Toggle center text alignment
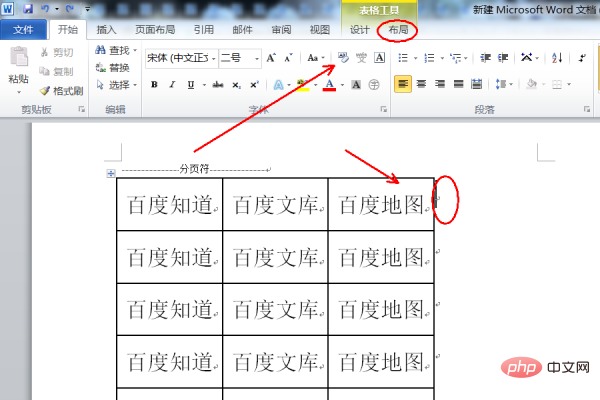Viewport: 600px width, 400px height. [421, 84]
